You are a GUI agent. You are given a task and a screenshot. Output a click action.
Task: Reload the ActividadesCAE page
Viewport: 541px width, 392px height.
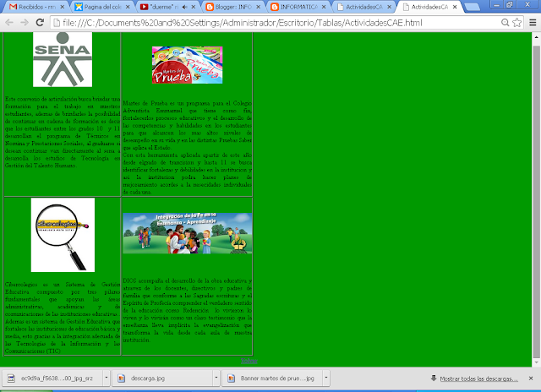[40, 23]
